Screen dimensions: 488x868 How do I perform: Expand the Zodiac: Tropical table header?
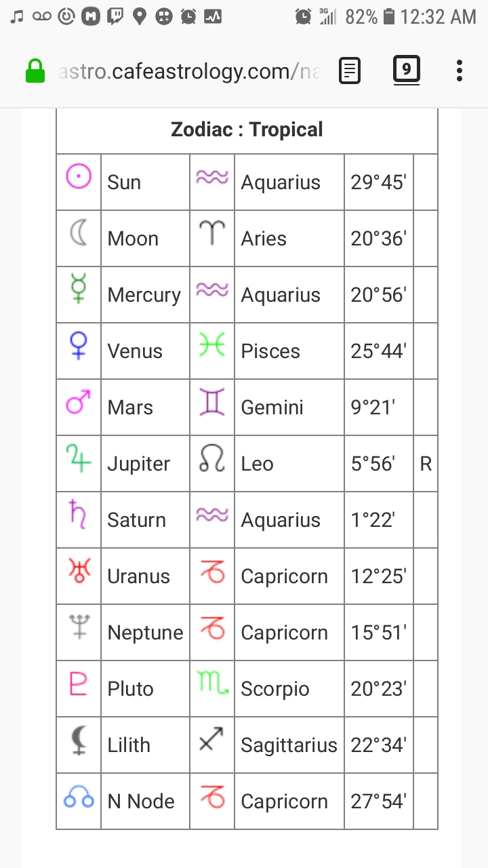pyautogui.click(x=247, y=129)
